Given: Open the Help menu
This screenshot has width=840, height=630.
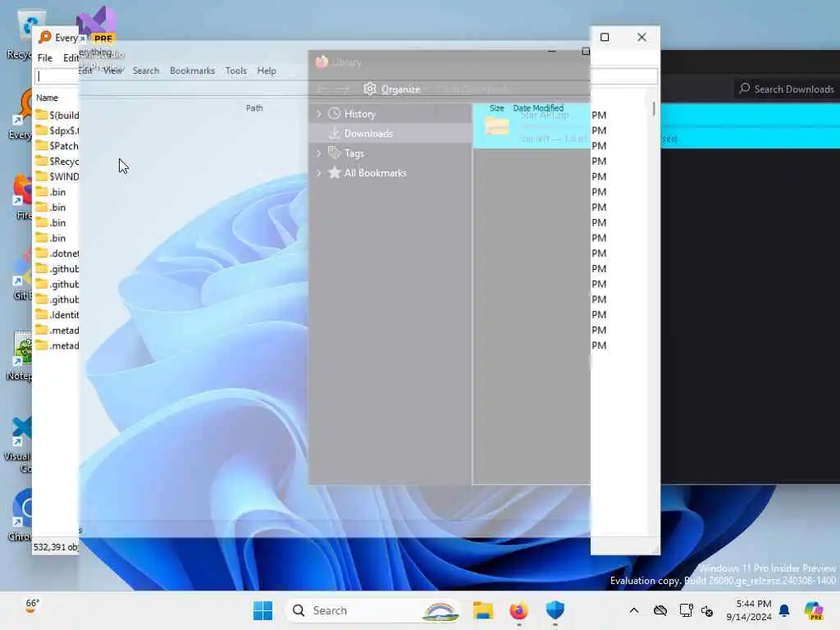Looking at the screenshot, I should click(x=267, y=71).
